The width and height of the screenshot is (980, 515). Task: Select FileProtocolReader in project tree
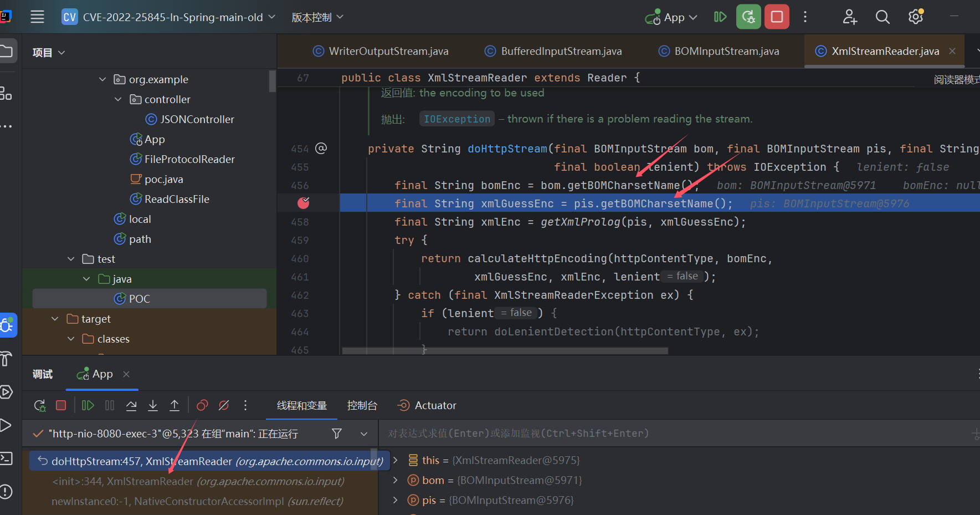pos(182,159)
